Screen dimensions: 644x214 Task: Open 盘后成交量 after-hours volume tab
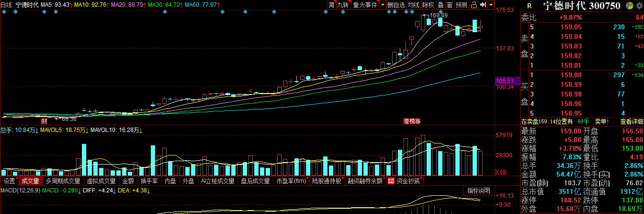click(x=255, y=181)
